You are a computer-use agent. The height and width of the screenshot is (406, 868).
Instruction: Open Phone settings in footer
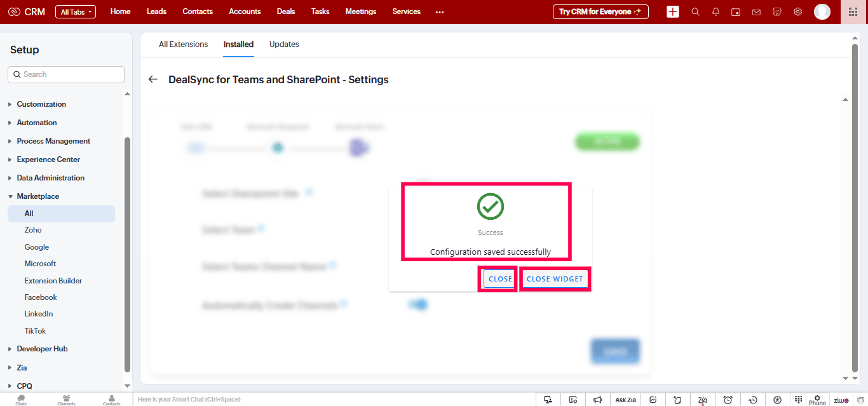pyautogui.click(x=817, y=400)
